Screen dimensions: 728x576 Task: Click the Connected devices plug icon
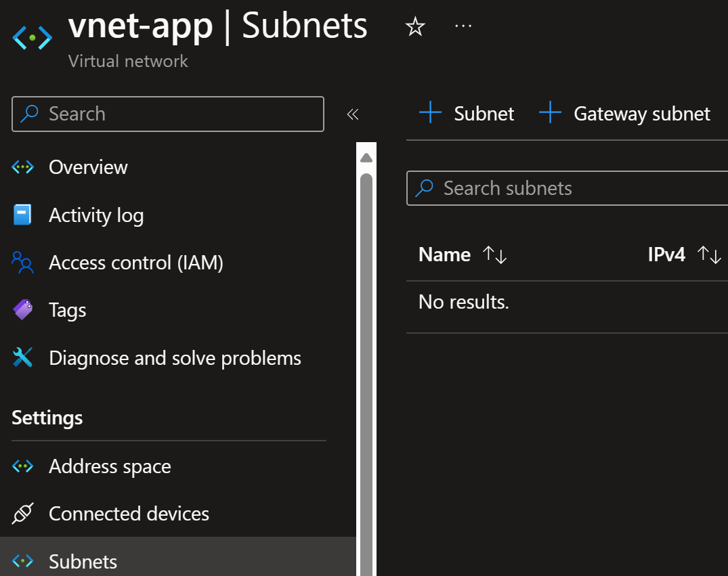pyautogui.click(x=23, y=514)
